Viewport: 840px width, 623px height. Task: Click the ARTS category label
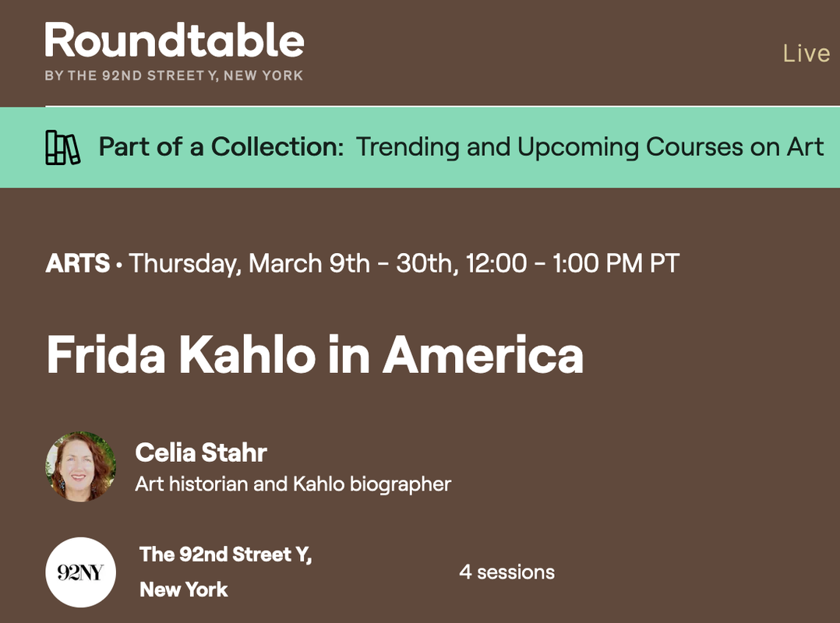(78, 263)
